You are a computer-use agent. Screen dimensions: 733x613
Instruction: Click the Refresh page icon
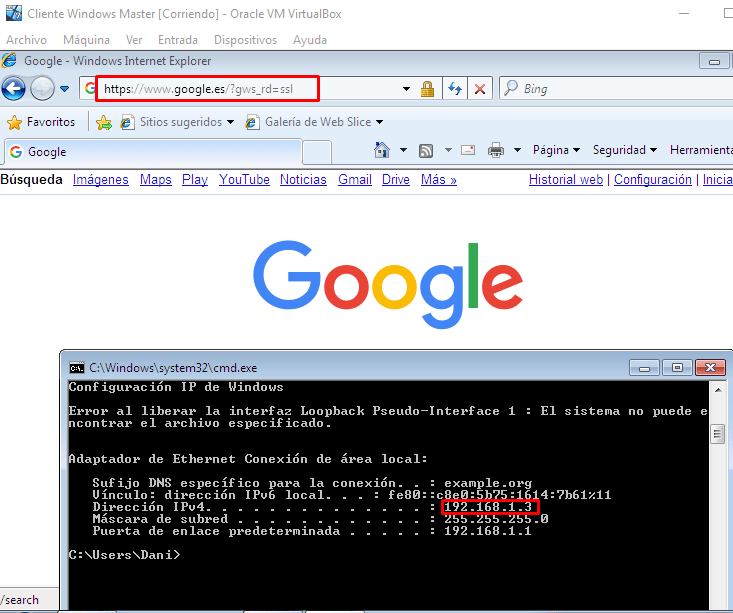[455, 89]
